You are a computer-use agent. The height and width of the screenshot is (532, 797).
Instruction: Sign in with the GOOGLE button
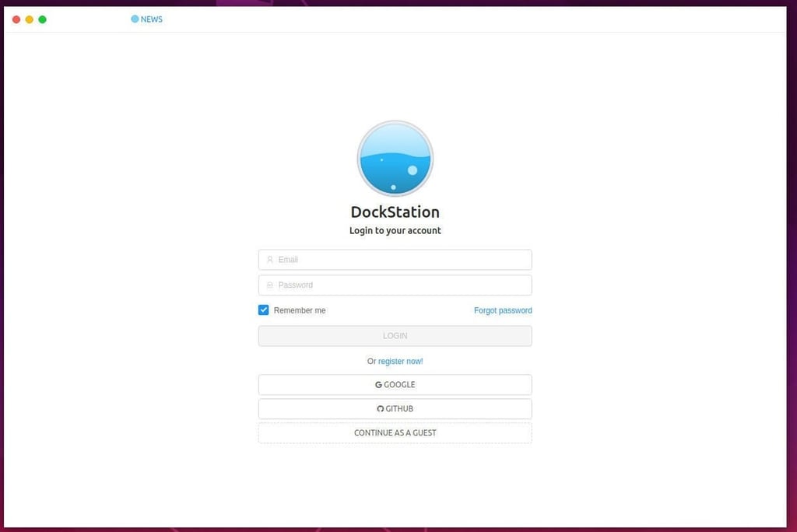395,385
